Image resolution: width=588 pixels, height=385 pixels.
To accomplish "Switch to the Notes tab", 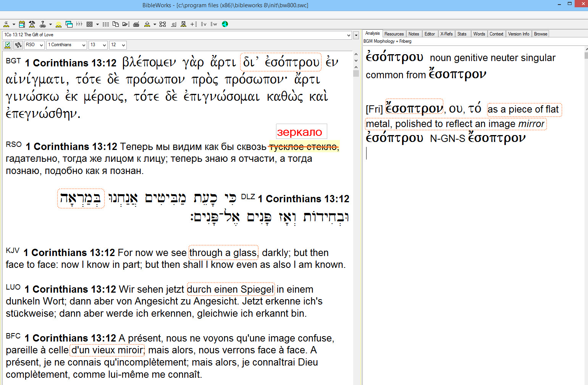I will point(414,34).
